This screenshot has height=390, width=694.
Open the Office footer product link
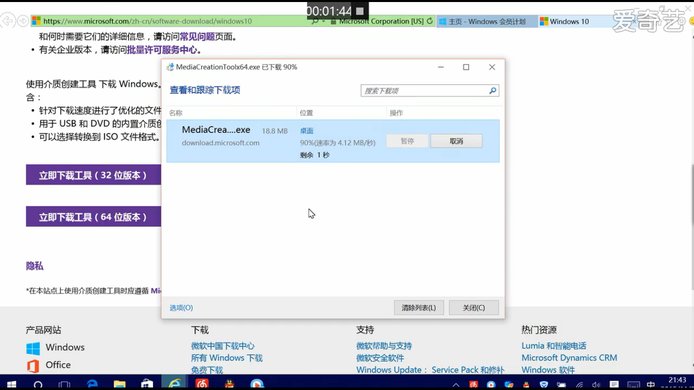[58, 365]
